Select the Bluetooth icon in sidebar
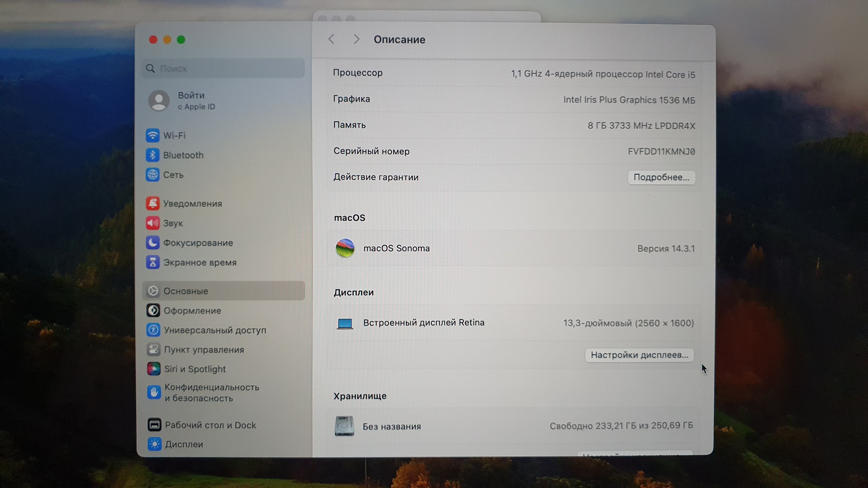This screenshot has height=488, width=868. click(153, 155)
